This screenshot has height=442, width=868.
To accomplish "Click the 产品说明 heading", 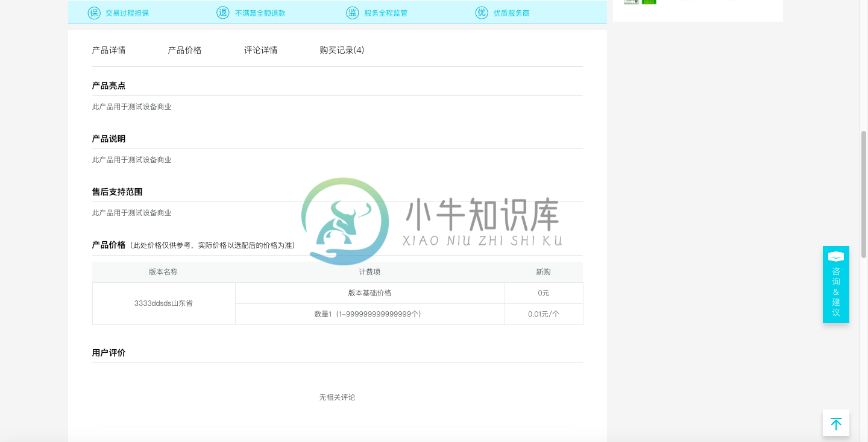I will 109,139.
